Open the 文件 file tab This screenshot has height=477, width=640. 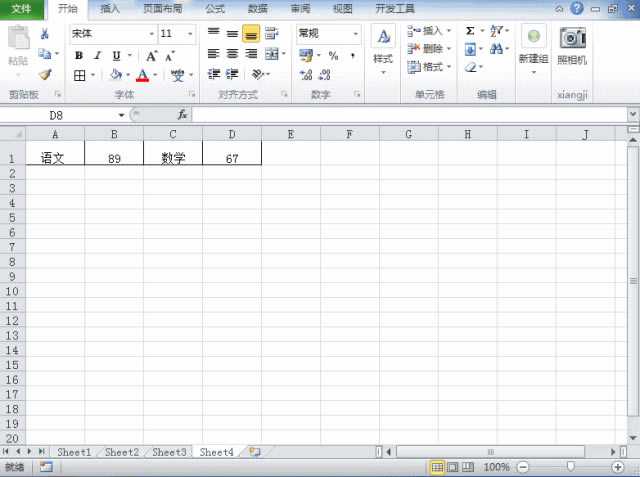pyautogui.click(x=21, y=9)
